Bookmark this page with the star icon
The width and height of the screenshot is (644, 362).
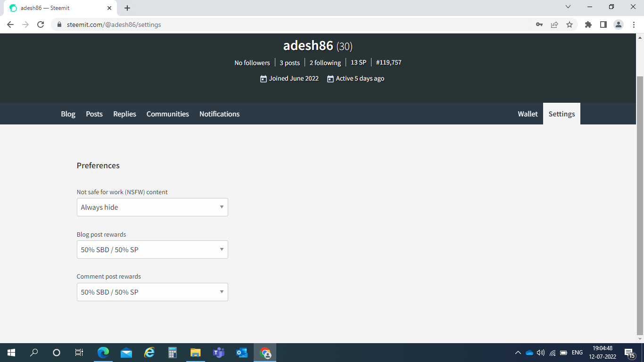(x=570, y=25)
